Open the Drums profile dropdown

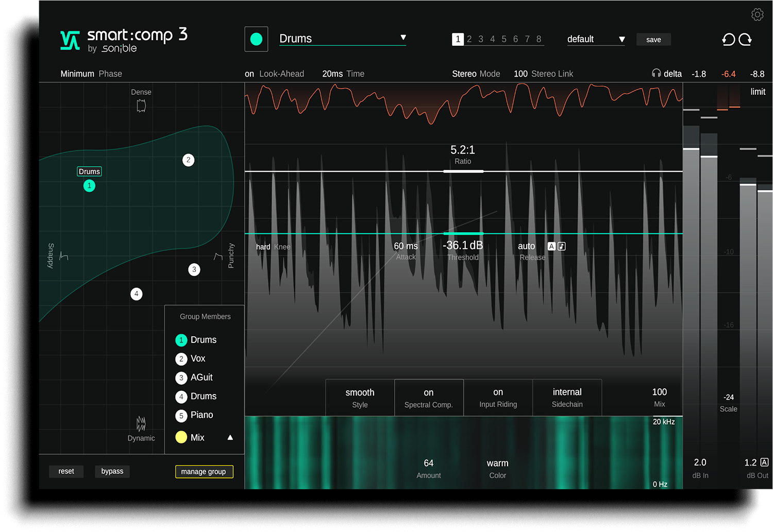403,38
